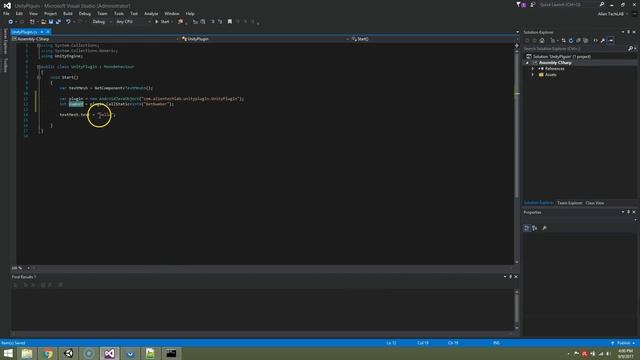Open the Assembly-CSharp project dropdown in editor
The height and width of the screenshot is (360, 640).
click(96, 39)
